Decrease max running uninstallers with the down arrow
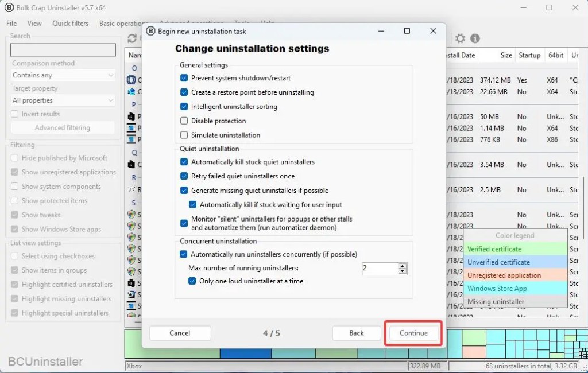The height and width of the screenshot is (373, 588). click(403, 271)
